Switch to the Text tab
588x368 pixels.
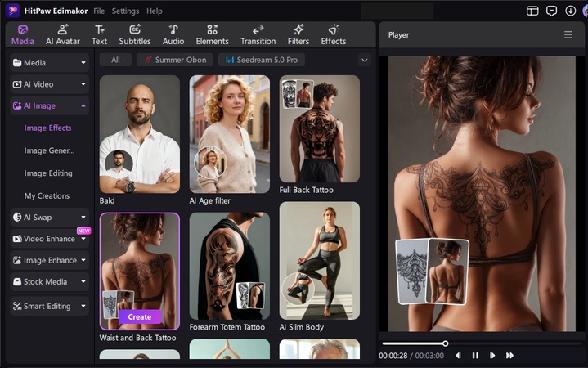tap(100, 35)
